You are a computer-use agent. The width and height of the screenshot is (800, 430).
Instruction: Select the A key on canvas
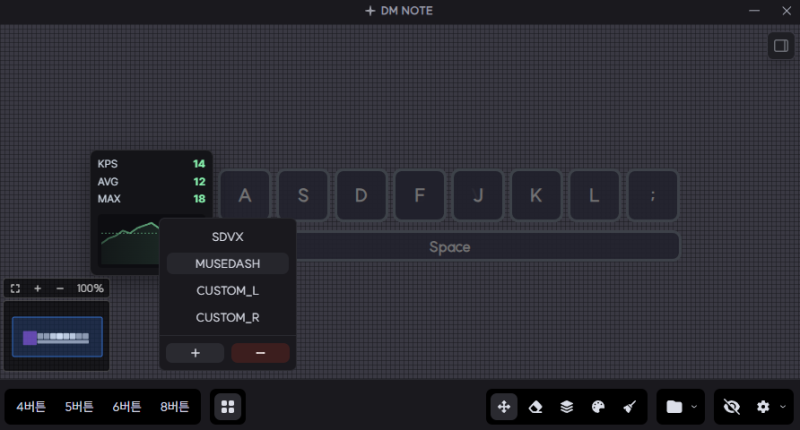pos(245,195)
